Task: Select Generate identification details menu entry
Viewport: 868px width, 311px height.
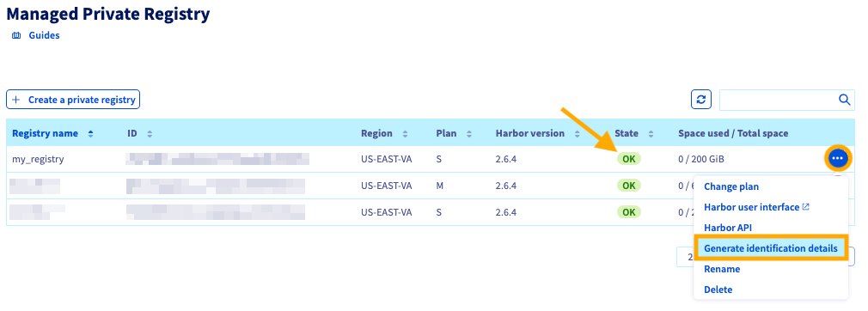Action: (771, 248)
